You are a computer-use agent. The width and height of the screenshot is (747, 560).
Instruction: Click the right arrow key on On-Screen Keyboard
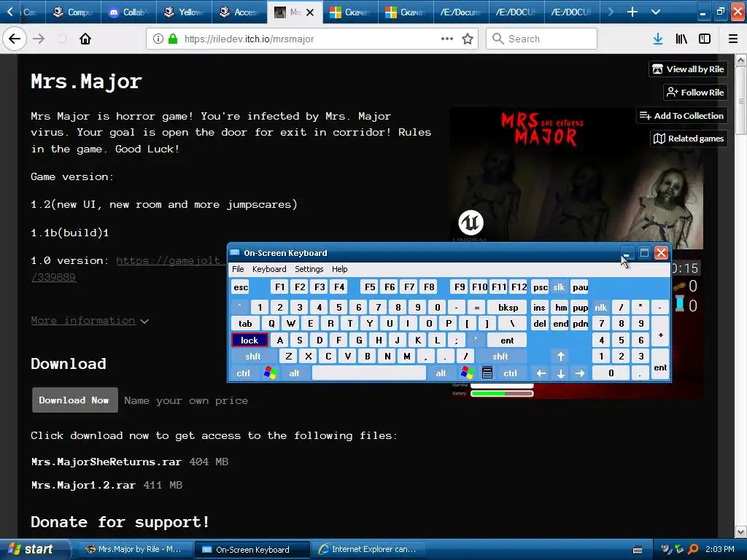tap(580, 373)
